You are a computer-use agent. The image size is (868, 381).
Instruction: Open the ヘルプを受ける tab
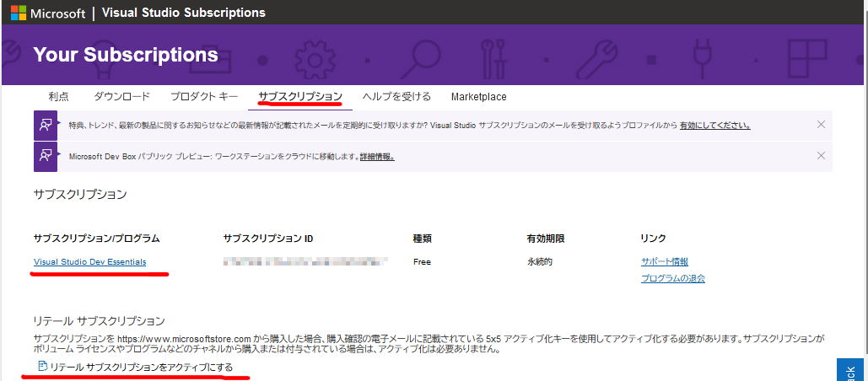tap(397, 97)
